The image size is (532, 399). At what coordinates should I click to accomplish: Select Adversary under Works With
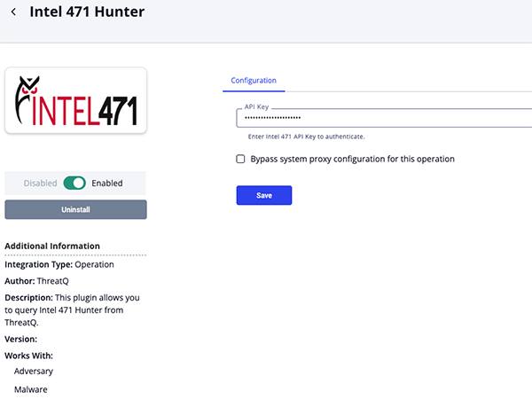pos(34,371)
